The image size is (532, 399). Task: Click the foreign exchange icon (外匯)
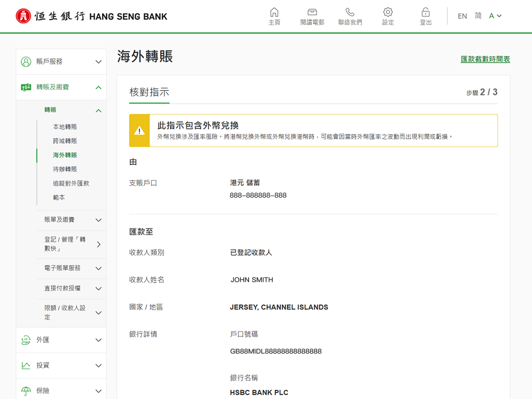(26, 340)
